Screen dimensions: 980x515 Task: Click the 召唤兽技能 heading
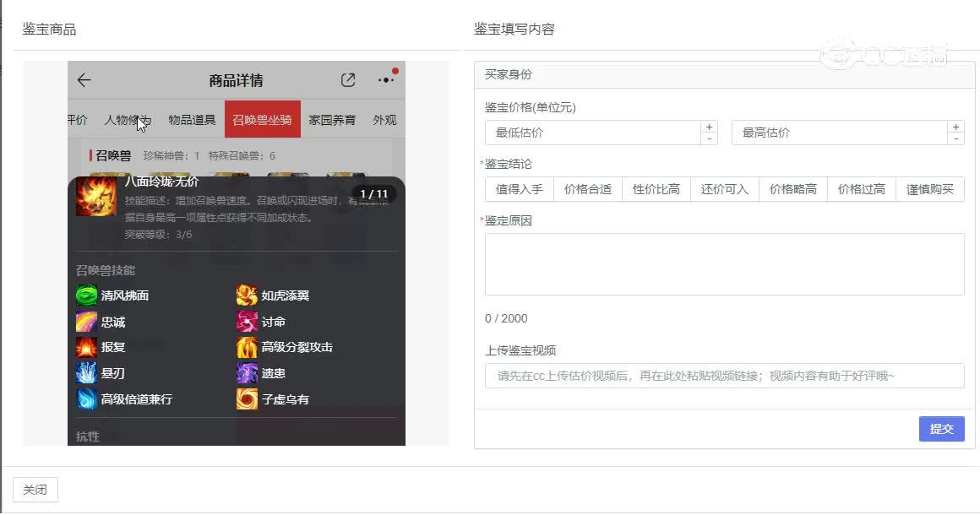(106, 270)
